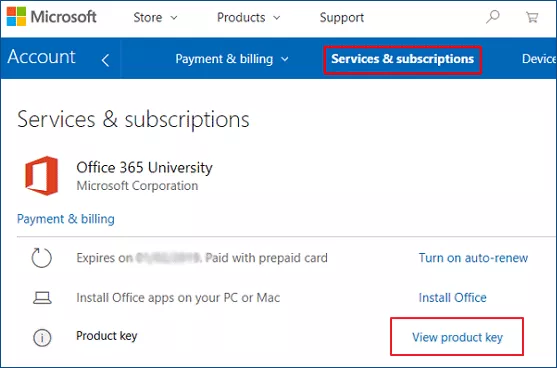Select the Services & subscriptions tab
The height and width of the screenshot is (368, 557).
(402, 59)
